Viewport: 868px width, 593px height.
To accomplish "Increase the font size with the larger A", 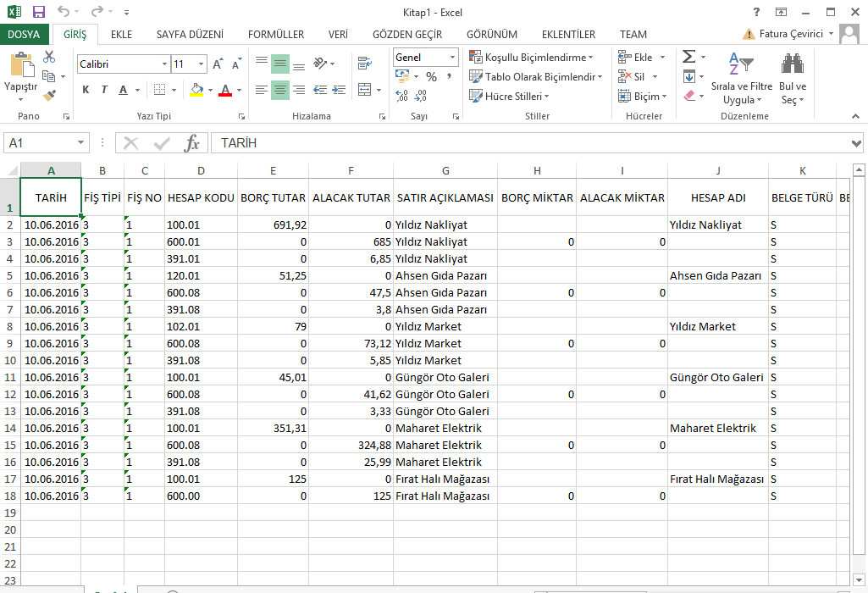I will [218, 64].
